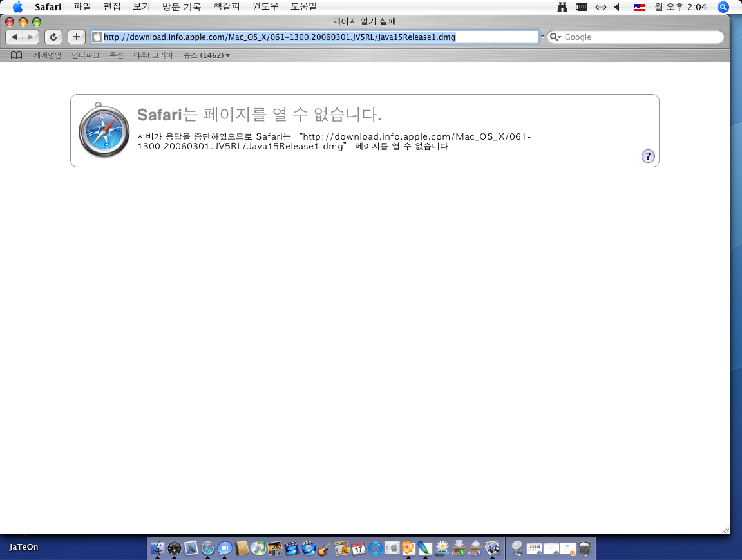
Task: Open iPhoto from the Dock
Action: [x=275, y=548]
